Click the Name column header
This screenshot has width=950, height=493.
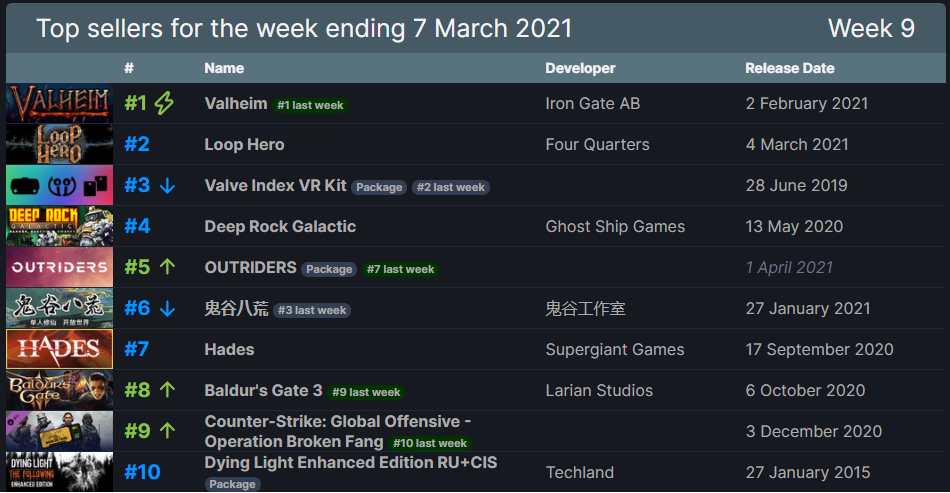224,68
